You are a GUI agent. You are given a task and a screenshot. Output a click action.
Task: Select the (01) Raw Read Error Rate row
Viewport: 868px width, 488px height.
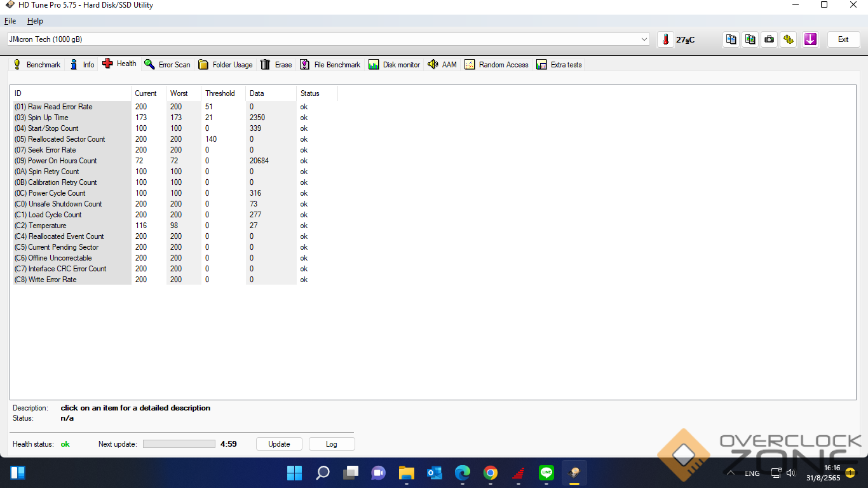175,107
